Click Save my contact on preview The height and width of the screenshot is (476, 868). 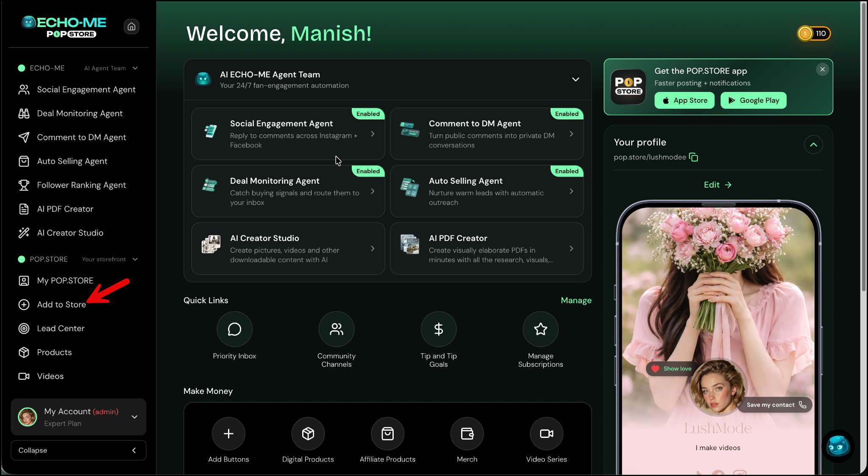(776, 405)
